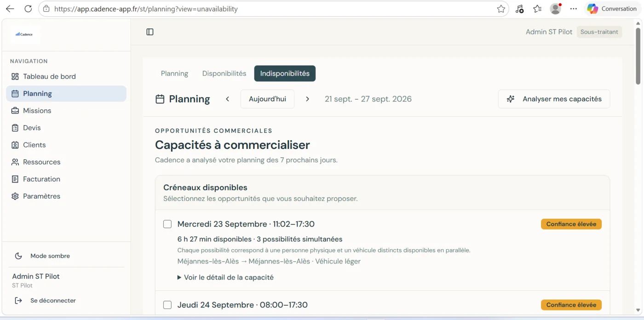The height and width of the screenshot is (320, 644).
Task: Click 6 h 27 min disponibles text
Action: click(x=214, y=239)
